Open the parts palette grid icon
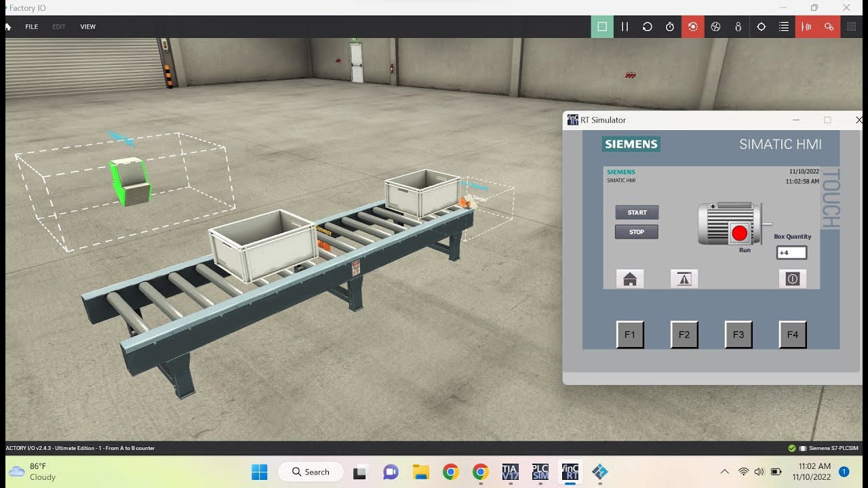Viewport: 868px width, 488px height. tap(852, 26)
